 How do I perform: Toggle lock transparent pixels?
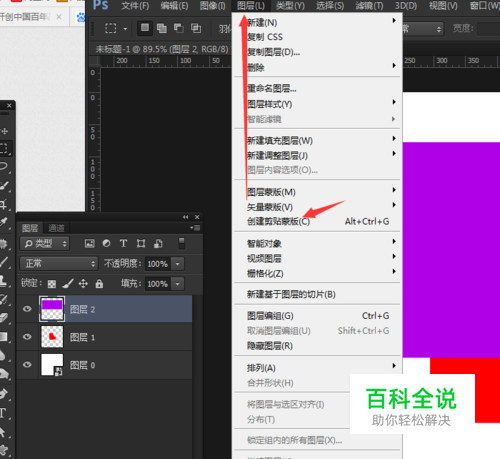(x=52, y=284)
